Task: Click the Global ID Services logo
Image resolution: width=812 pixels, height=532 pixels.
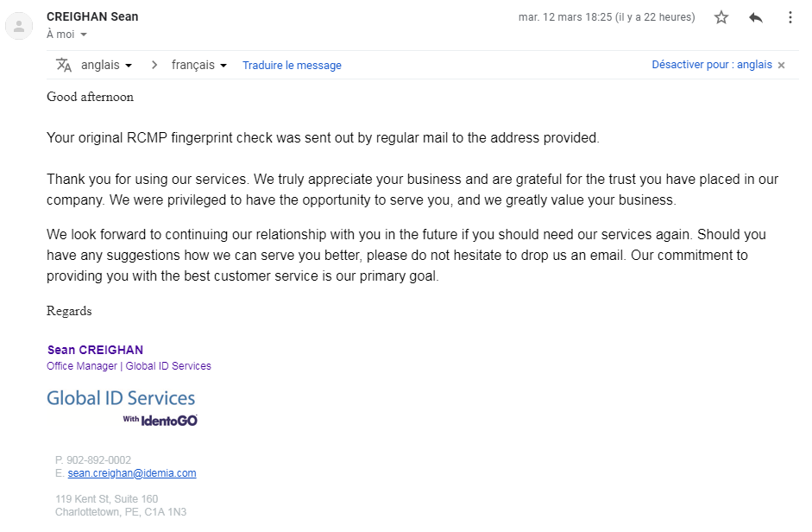Action: [x=121, y=398]
